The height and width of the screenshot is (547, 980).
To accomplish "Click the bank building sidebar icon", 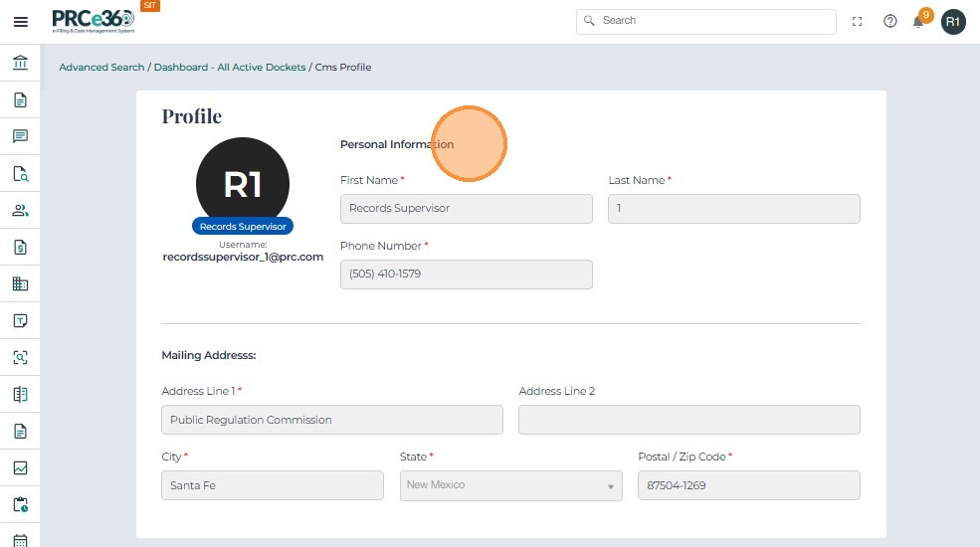I will (20, 64).
